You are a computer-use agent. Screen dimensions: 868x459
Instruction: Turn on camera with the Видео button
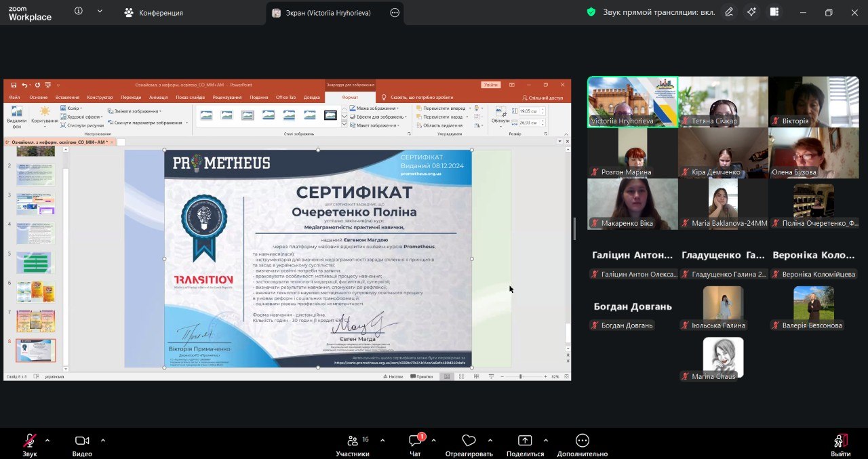(82, 441)
